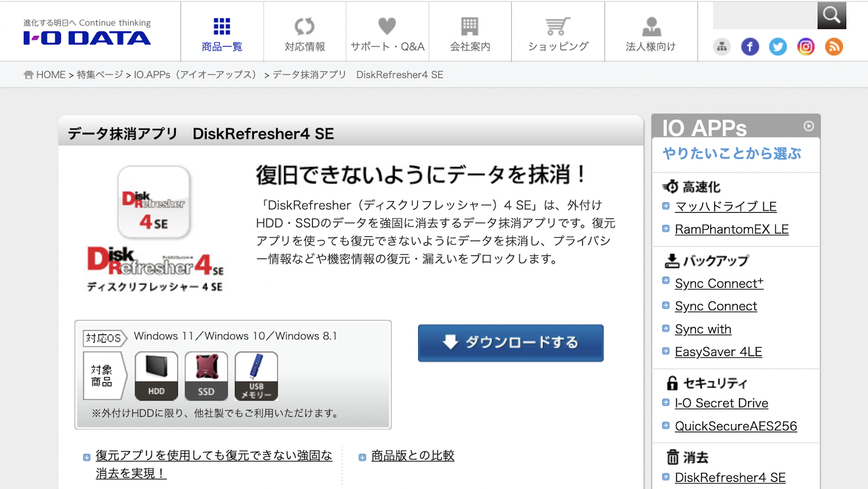This screenshot has width=868, height=489.
Task: Click the 消去 trash can category icon
Action: [x=673, y=458]
